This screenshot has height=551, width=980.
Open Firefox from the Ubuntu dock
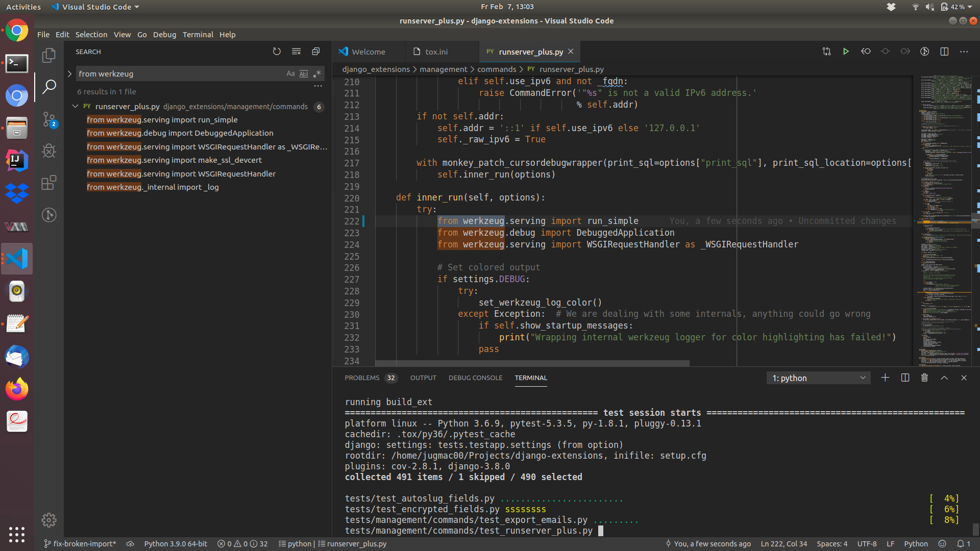point(17,389)
